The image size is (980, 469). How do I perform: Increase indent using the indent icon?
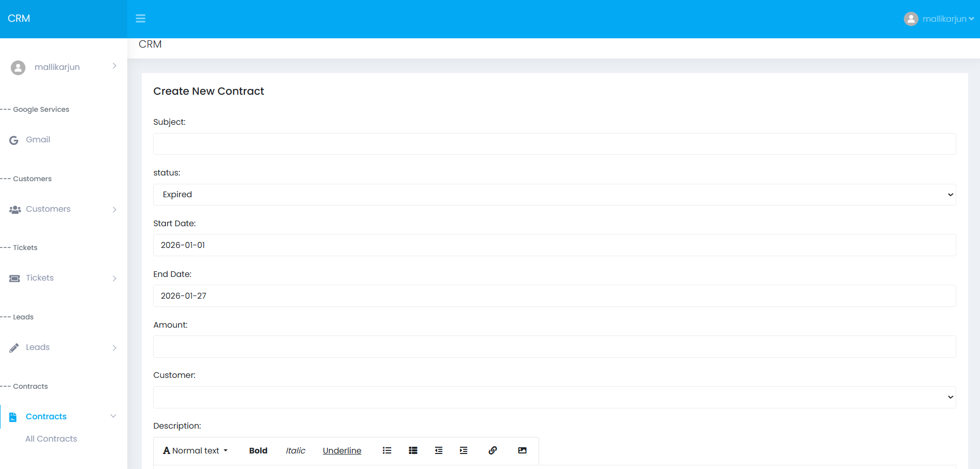click(464, 450)
